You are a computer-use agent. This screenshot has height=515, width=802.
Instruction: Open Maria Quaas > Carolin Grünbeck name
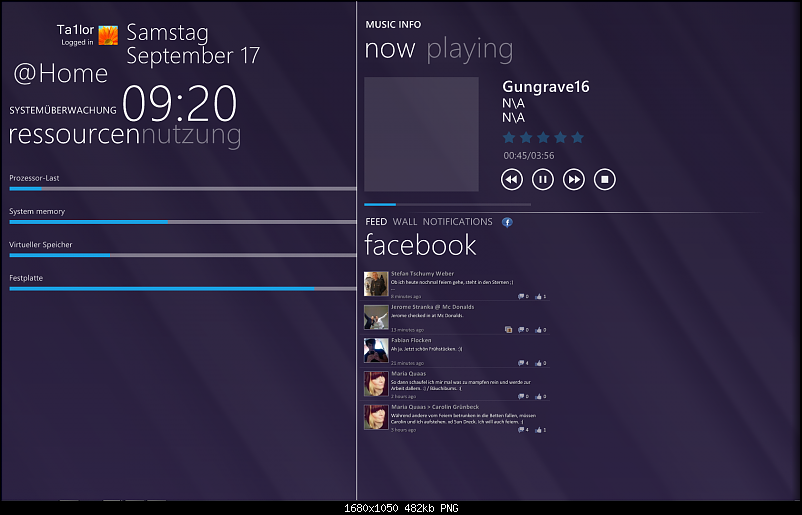(435, 407)
